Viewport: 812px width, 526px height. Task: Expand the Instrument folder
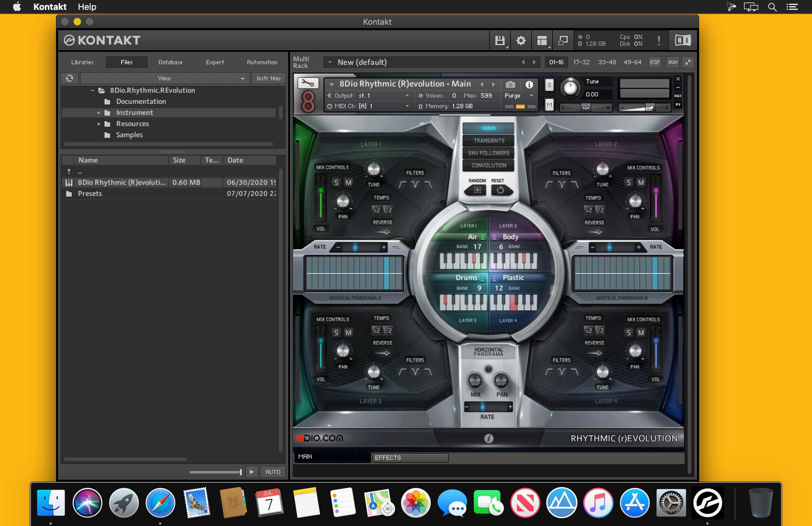pyautogui.click(x=98, y=112)
